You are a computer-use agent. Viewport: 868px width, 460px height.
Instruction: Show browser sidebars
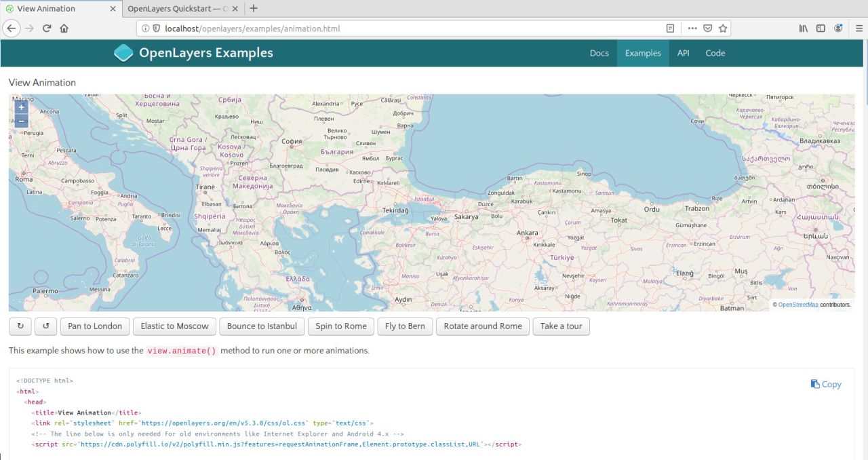click(x=821, y=28)
